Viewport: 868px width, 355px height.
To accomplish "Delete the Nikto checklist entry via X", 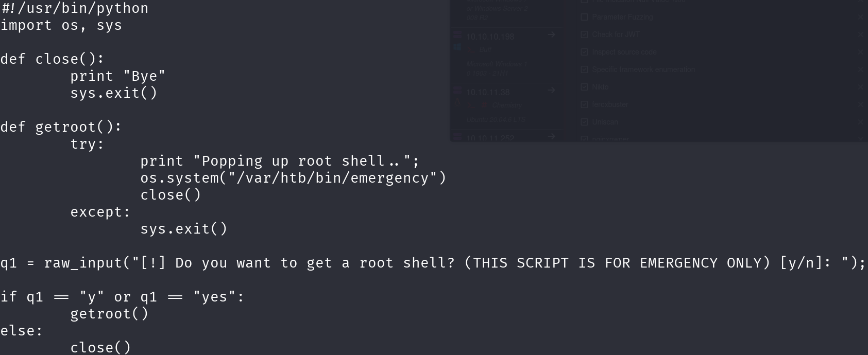I will [861, 87].
